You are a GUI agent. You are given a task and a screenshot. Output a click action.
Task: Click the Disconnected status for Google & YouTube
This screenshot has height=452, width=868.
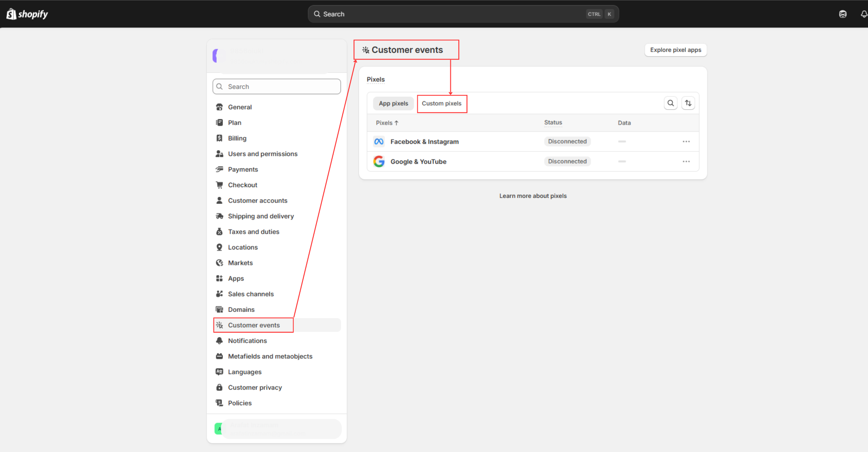567,161
